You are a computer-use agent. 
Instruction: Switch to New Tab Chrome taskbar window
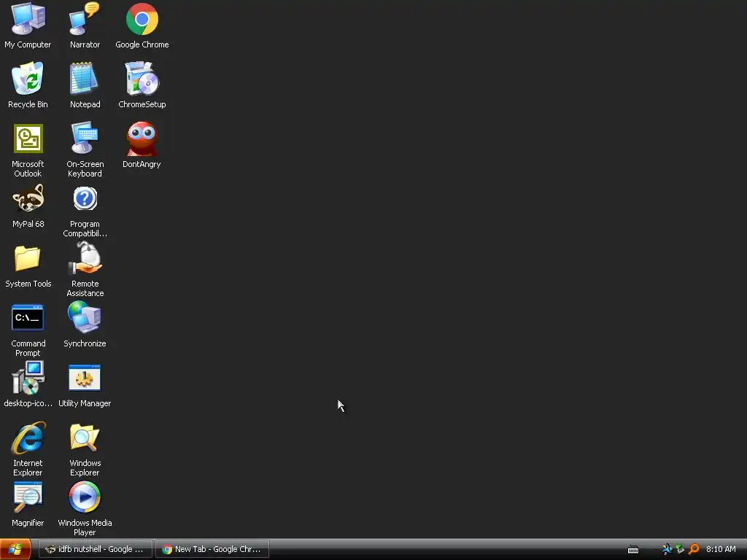[x=212, y=549]
